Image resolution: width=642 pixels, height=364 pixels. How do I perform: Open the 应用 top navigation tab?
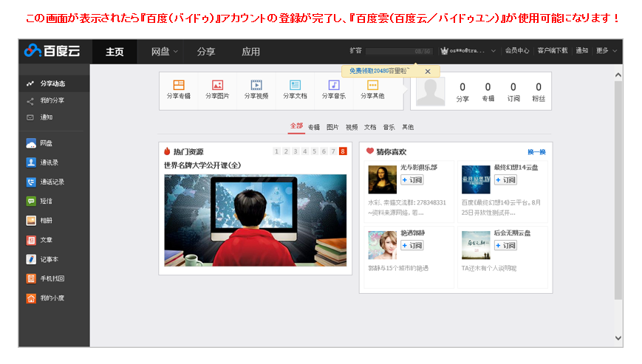tap(250, 52)
